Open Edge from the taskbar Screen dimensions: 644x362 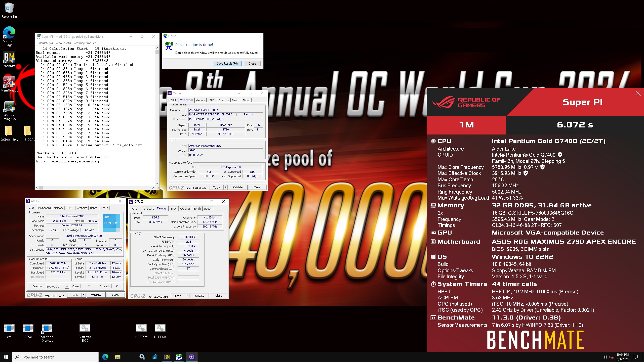click(x=105, y=357)
